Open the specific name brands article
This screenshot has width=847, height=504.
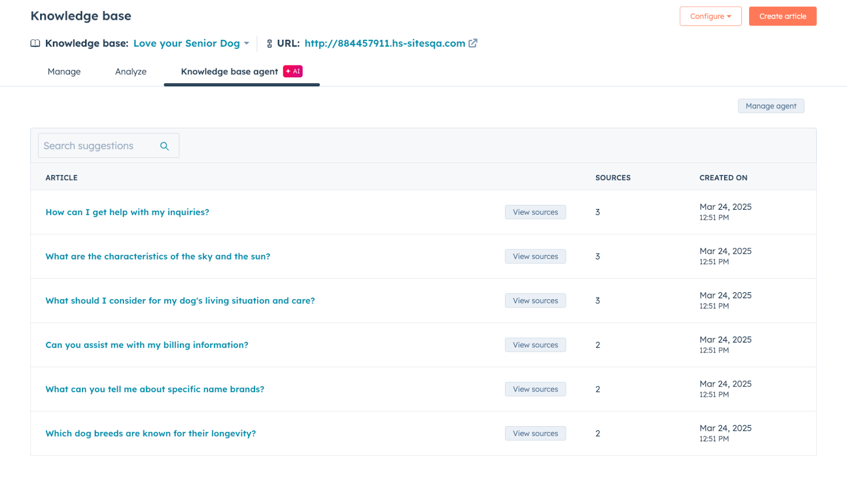155,389
